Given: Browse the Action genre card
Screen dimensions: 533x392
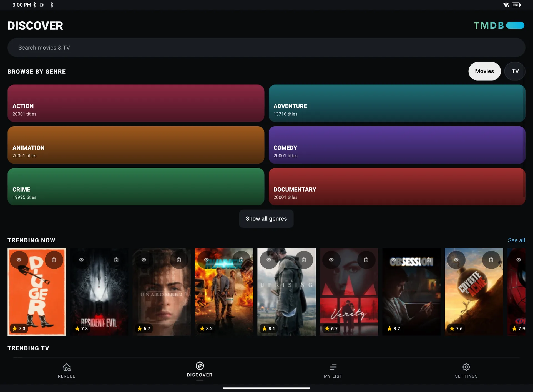Looking at the screenshot, I should tap(136, 103).
